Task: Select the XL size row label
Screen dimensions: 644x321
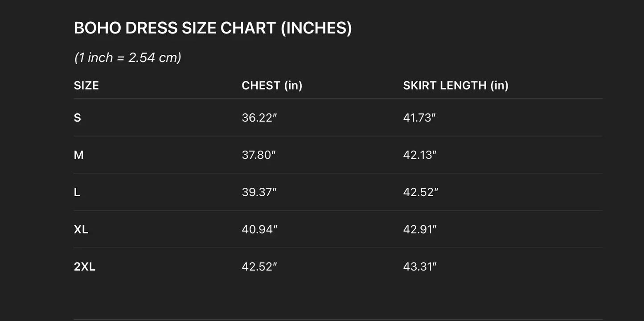Action: click(81, 230)
